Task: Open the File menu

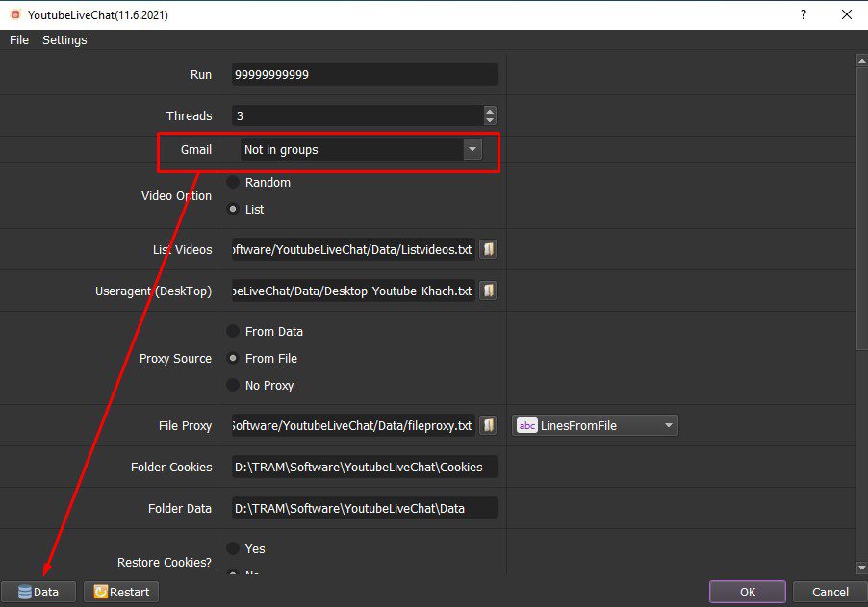Action: tap(19, 39)
